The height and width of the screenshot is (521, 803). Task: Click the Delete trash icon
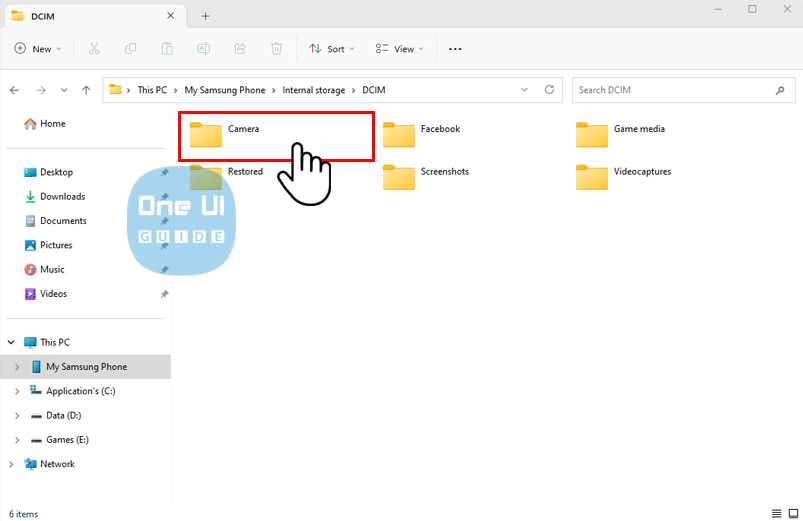[x=277, y=48]
